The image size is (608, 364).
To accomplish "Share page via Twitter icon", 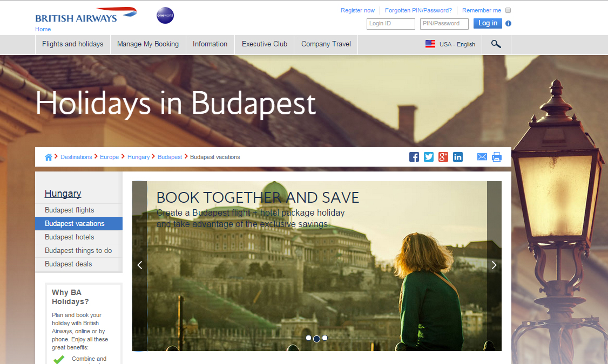I will click(429, 157).
